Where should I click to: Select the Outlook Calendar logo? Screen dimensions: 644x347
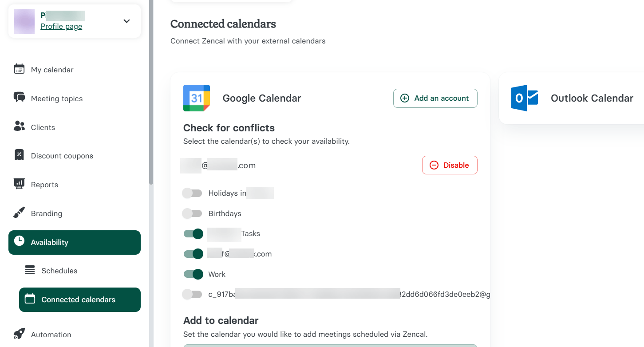[524, 98]
